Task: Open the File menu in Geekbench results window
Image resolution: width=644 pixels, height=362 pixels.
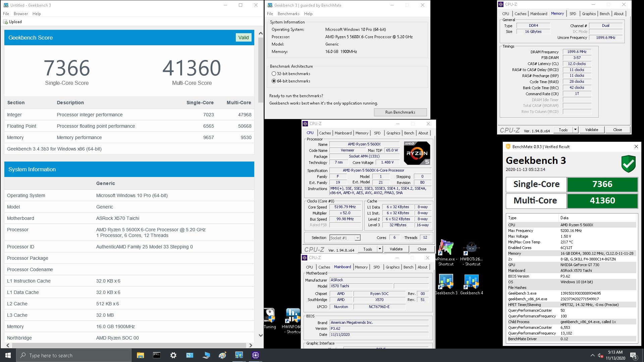Action: point(6,14)
